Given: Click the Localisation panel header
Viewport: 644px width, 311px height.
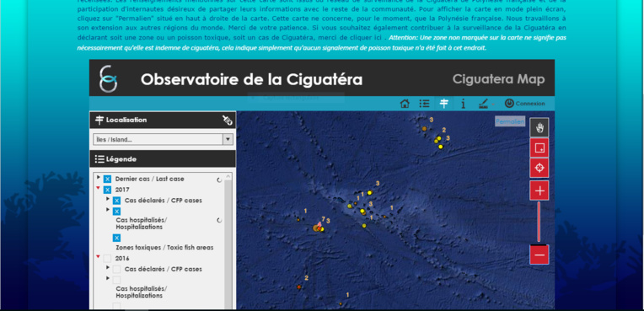Looking at the screenshot, I should pos(163,120).
